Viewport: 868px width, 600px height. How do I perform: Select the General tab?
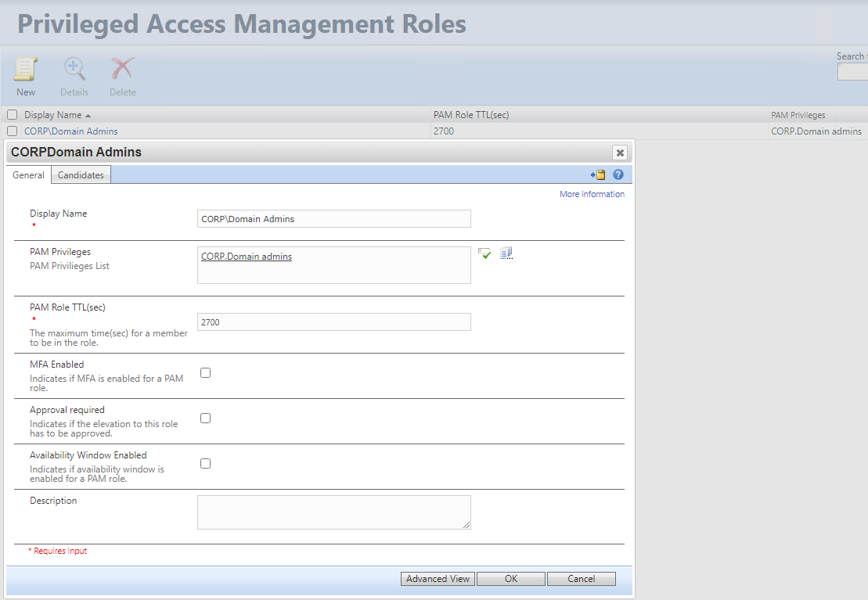pos(28,175)
